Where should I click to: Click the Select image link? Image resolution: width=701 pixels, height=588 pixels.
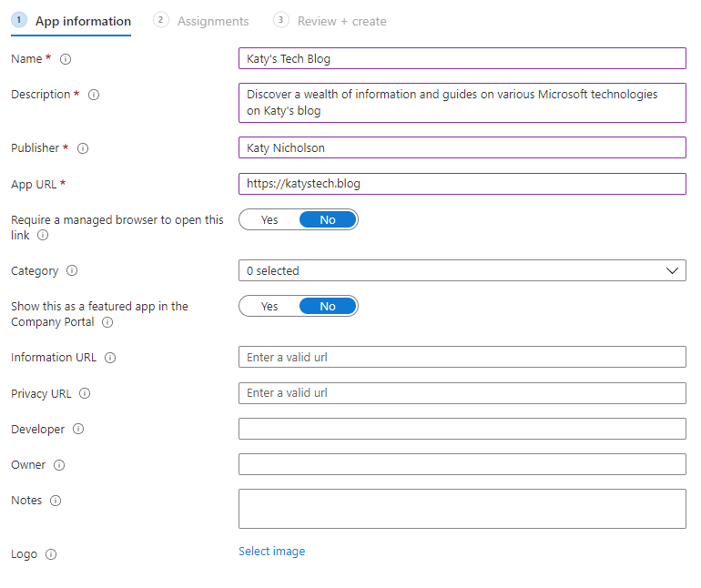pos(271,552)
